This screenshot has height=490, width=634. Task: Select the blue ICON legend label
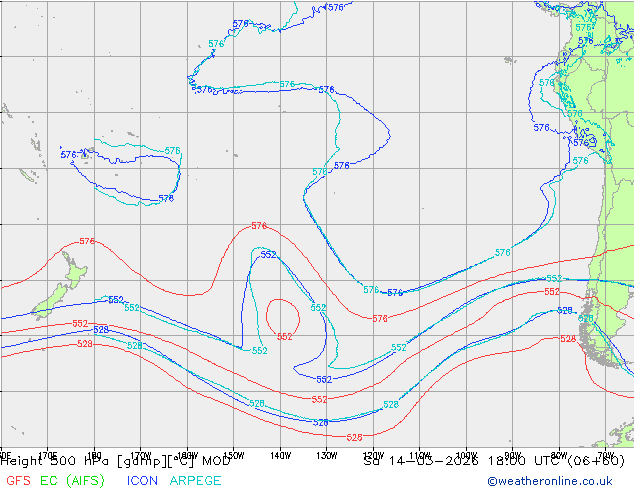[142, 481]
